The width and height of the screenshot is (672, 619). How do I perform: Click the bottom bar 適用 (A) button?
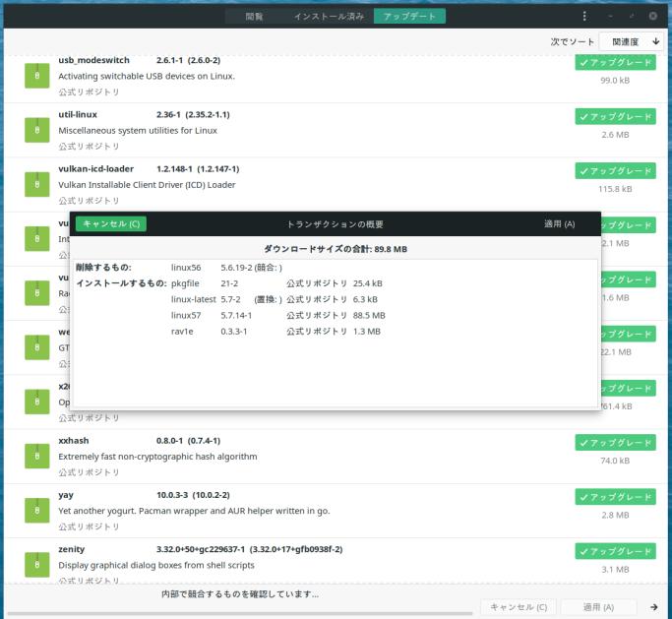[x=599, y=607]
